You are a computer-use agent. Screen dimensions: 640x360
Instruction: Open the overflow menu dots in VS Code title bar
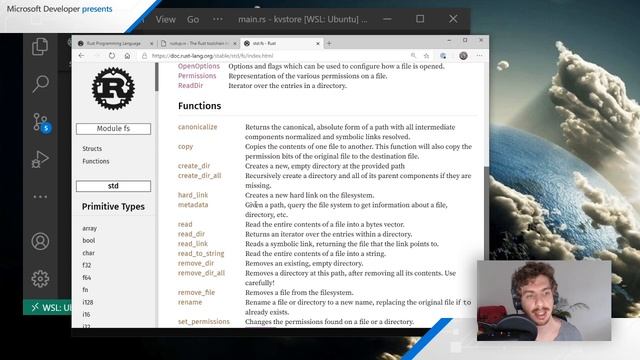[x=218, y=19]
